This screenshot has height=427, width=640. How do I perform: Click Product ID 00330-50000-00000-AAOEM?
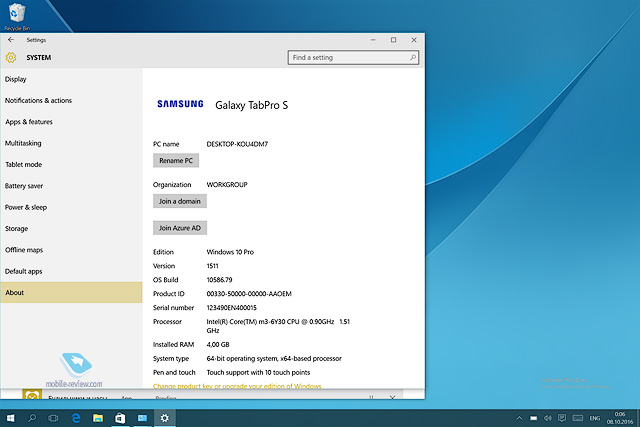coord(249,294)
